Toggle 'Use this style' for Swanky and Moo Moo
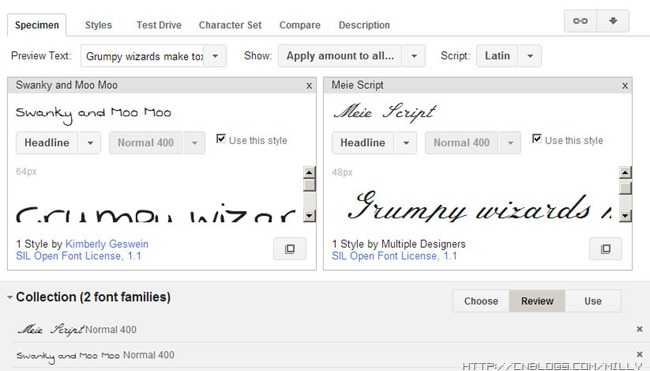Screen dimensions: 650x371 coord(221,138)
